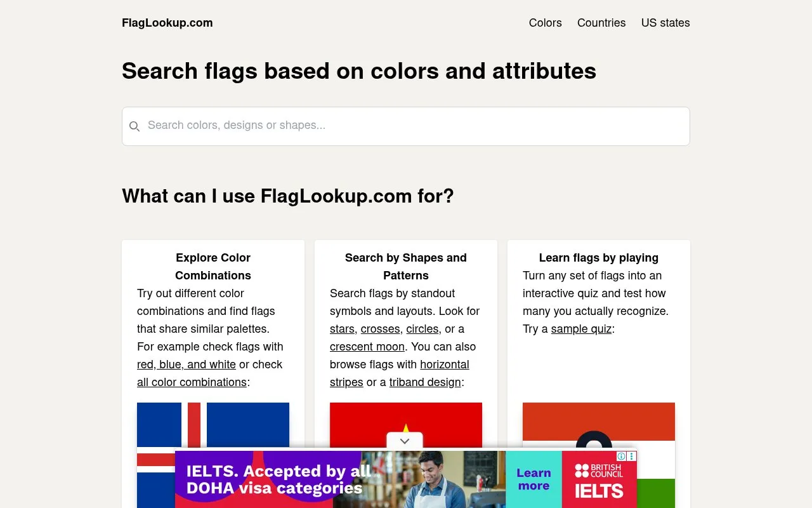Follow the 'circles' link

click(x=422, y=329)
